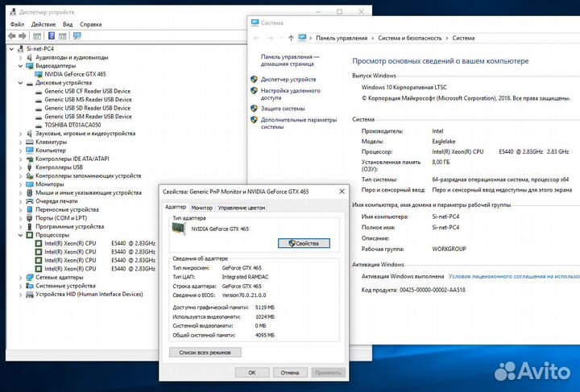Screen dimensions: 580x392
Task: Open the Действие menu
Action: tap(43, 24)
